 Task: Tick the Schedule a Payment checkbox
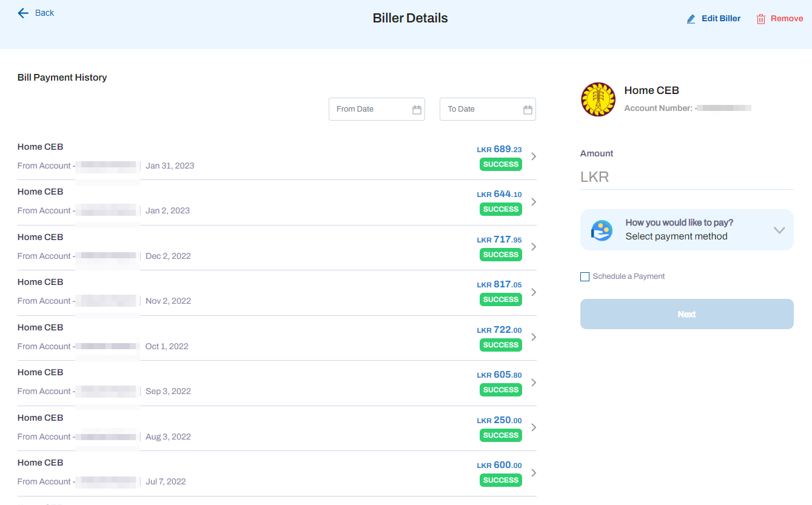pyautogui.click(x=585, y=276)
